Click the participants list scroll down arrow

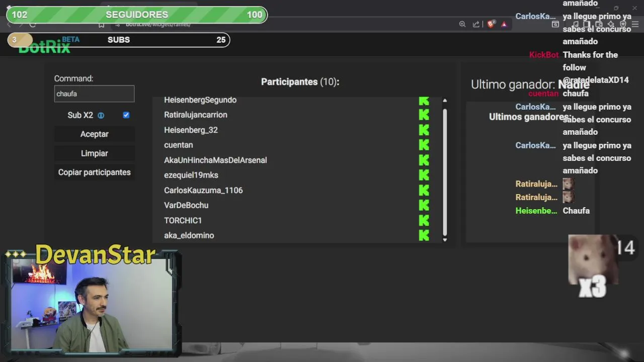click(x=445, y=240)
